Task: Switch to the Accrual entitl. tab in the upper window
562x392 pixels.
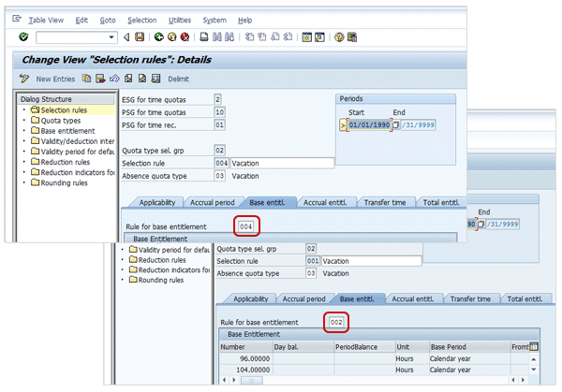Action: click(325, 203)
